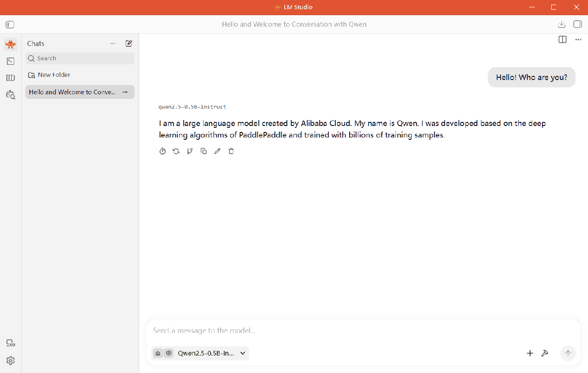The height and width of the screenshot is (373, 588).
Task: Open the My Models library icon
Action: (x=11, y=78)
